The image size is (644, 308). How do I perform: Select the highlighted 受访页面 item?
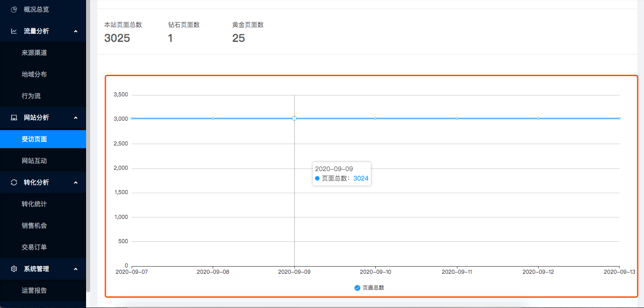coord(34,139)
